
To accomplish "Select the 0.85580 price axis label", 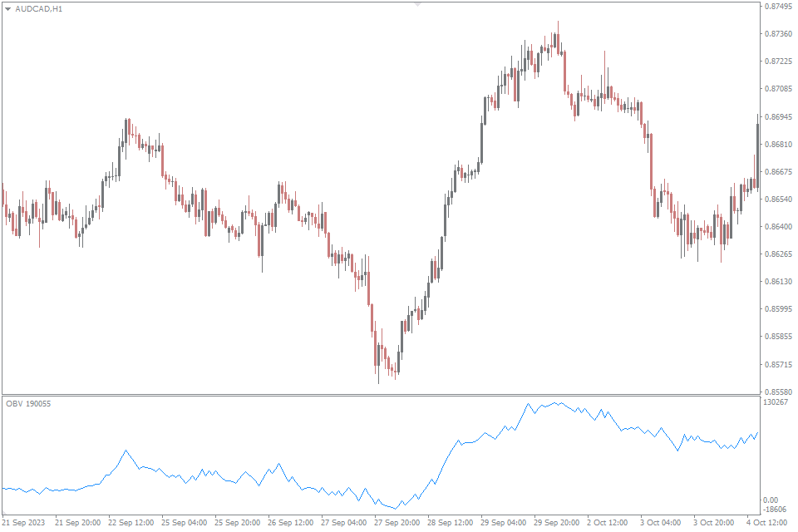I will (x=777, y=392).
